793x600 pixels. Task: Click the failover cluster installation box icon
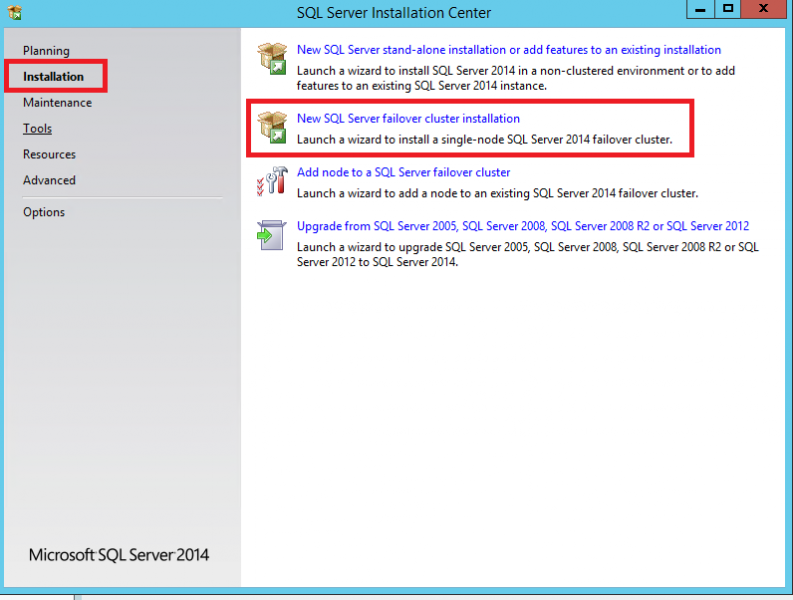pyautogui.click(x=272, y=127)
